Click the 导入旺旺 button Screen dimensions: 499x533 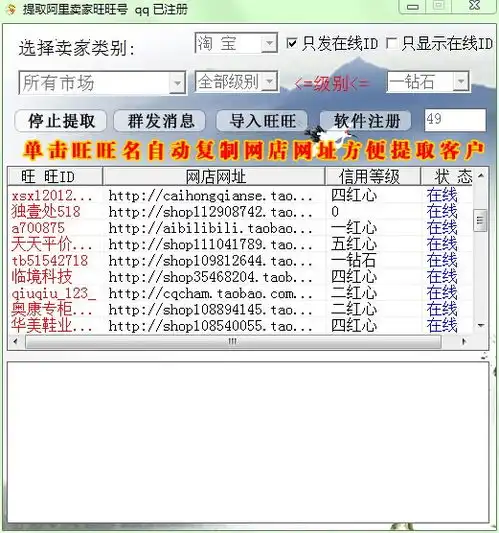pyautogui.click(x=262, y=121)
